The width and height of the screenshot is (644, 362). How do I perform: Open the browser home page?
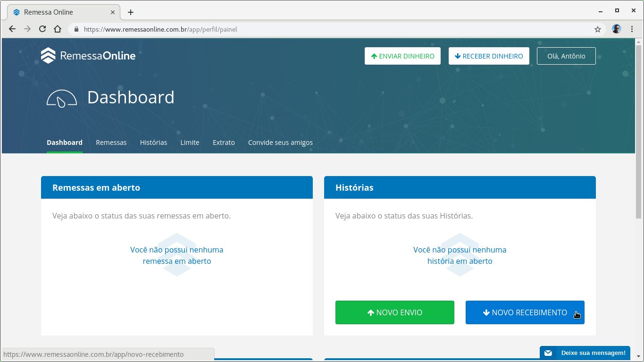(x=58, y=29)
